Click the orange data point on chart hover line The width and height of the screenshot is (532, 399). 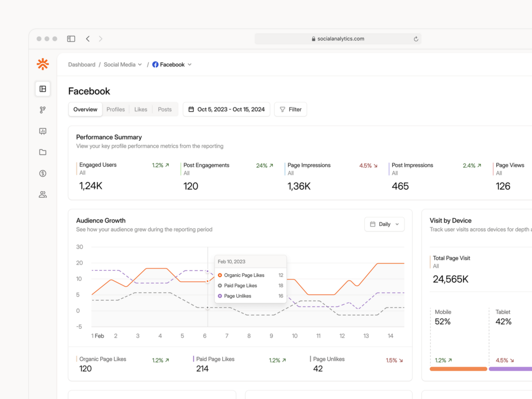click(x=208, y=281)
